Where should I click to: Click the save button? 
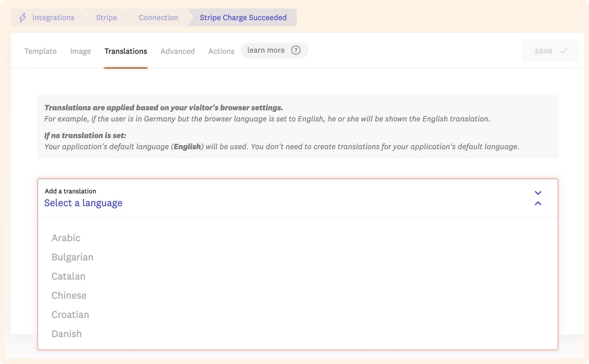coord(550,51)
